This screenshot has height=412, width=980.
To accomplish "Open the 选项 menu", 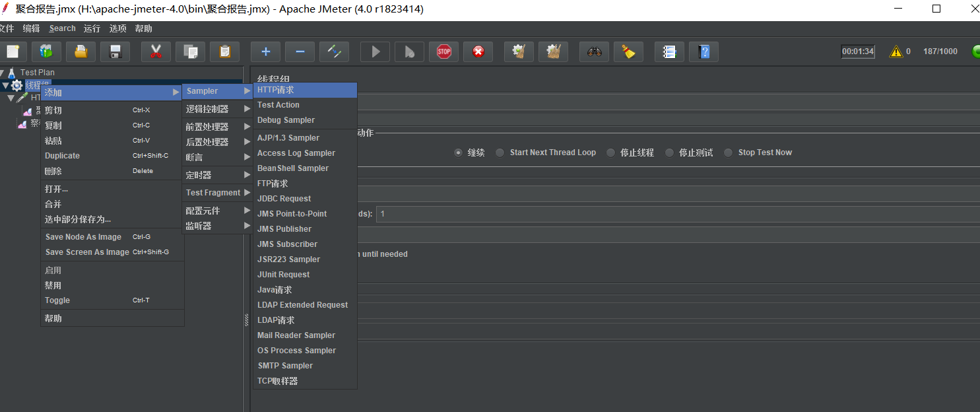I will pos(117,28).
